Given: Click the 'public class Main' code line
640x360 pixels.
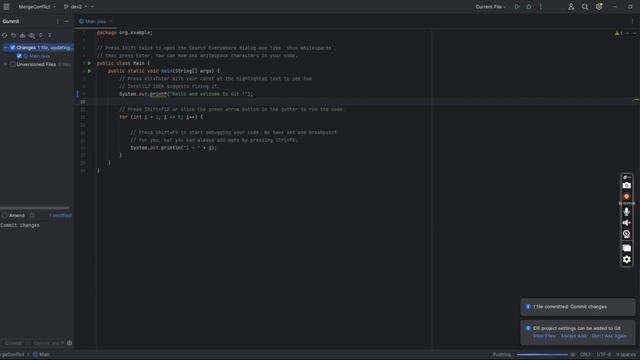Looking at the screenshot, I should point(123,63).
